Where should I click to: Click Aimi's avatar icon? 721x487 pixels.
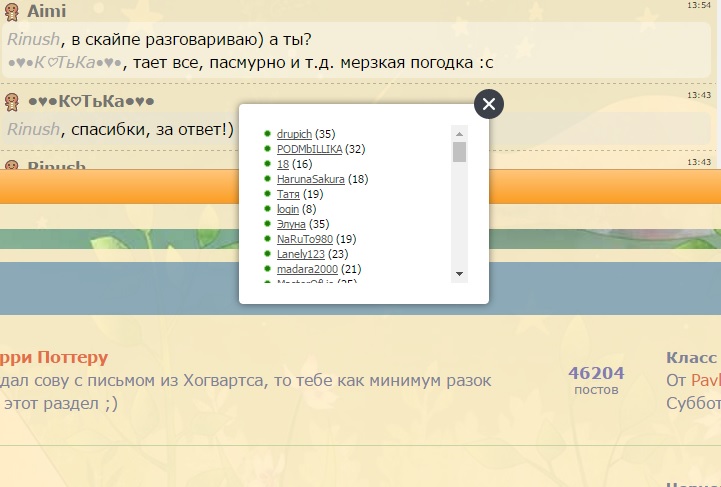click(x=12, y=10)
